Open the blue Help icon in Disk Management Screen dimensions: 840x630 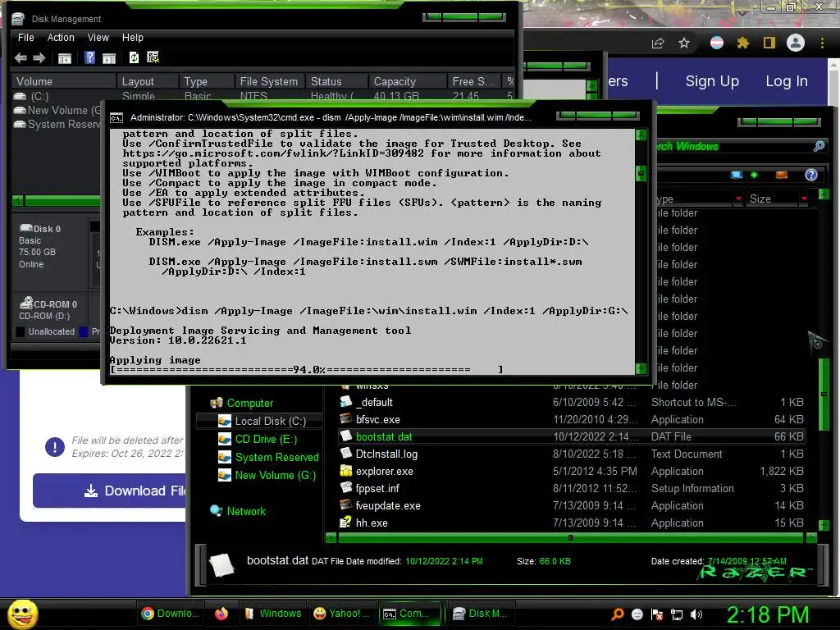(x=89, y=58)
